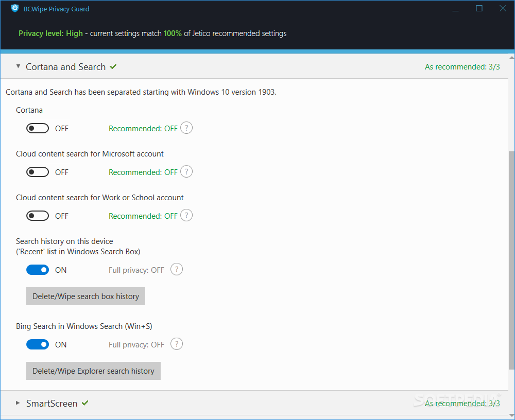
Task: Toggle the Cortana switch
Action: (38, 128)
